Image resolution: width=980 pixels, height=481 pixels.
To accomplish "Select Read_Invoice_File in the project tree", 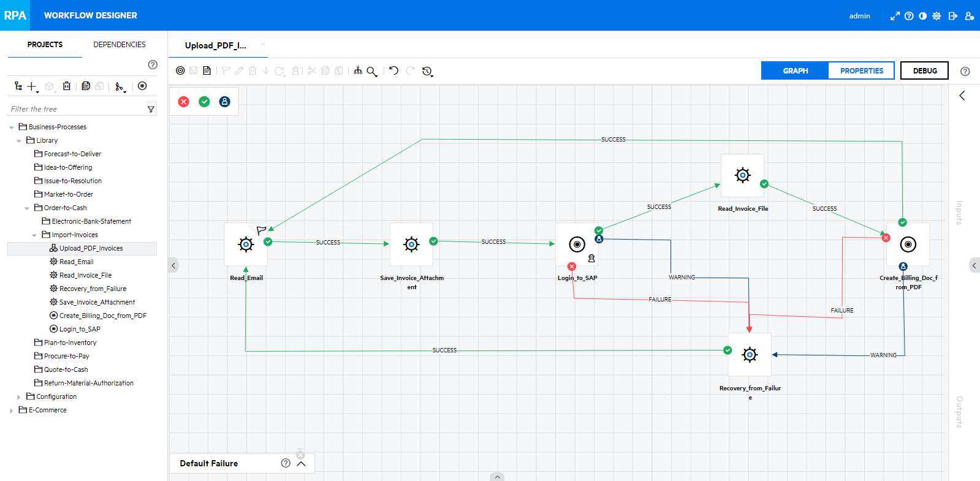I will pos(85,276).
